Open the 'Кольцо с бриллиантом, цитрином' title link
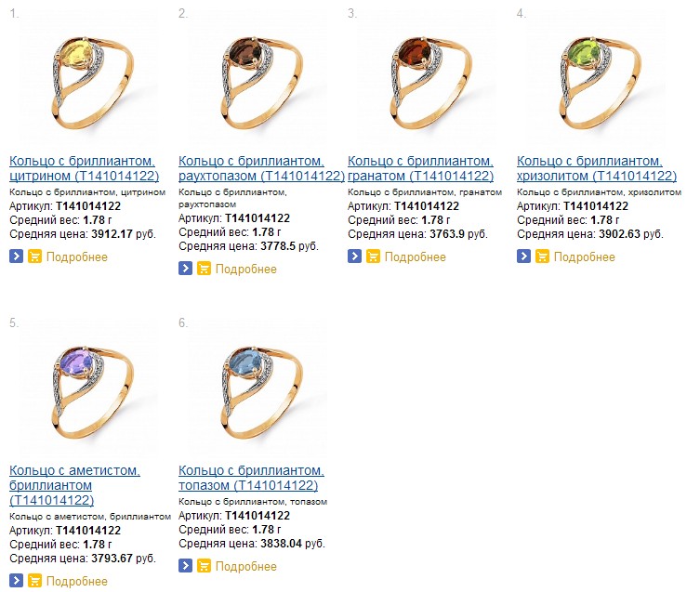 tap(83, 168)
